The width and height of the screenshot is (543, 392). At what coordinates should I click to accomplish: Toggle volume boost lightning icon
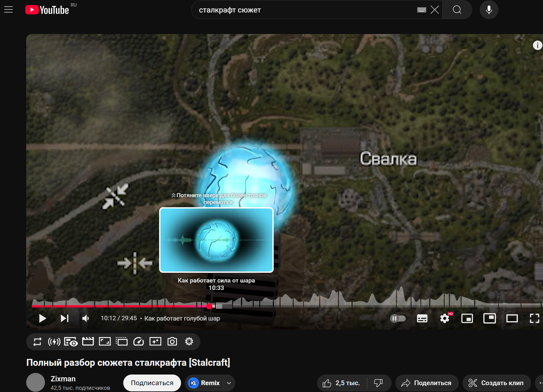coord(54,341)
